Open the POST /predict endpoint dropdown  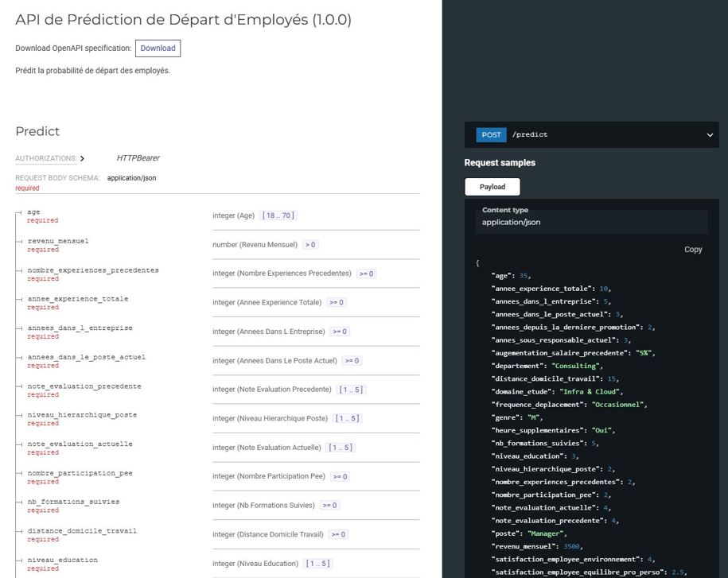point(710,135)
